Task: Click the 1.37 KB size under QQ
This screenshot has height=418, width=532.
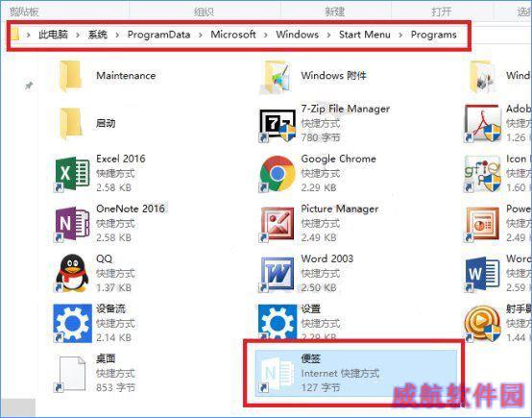Action: coord(113,287)
